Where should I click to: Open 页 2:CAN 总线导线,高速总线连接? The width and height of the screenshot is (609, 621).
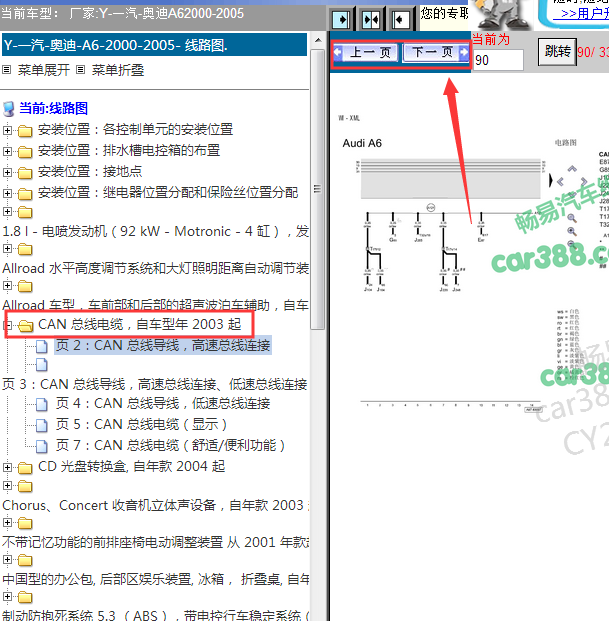163,345
